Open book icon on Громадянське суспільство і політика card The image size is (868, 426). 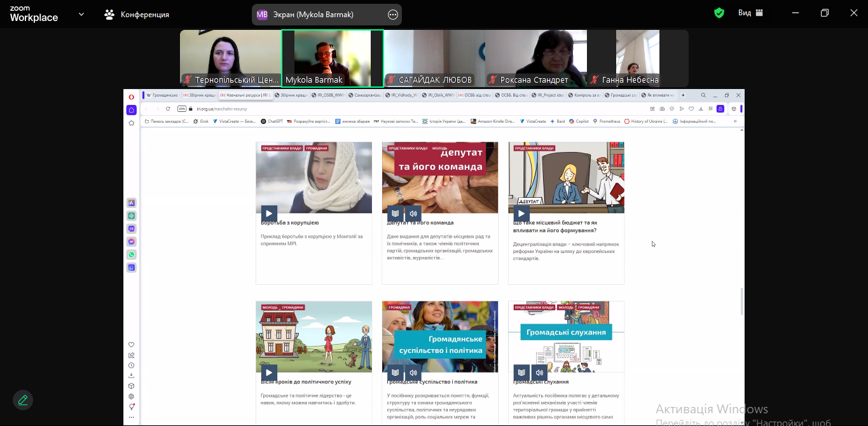tap(396, 373)
